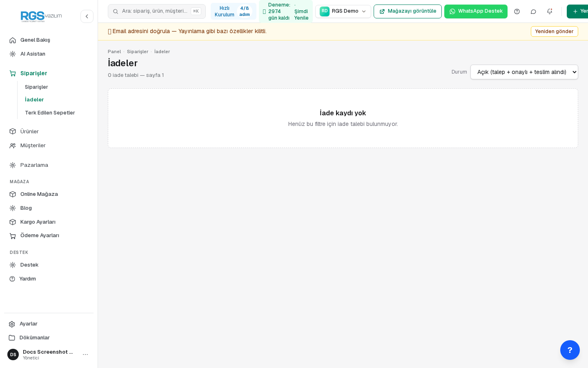
Task: Open Destek in the sidebar
Action: (x=49, y=265)
